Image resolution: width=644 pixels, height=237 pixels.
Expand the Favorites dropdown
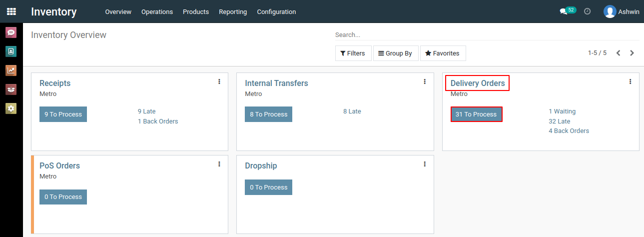click(443, 53)
